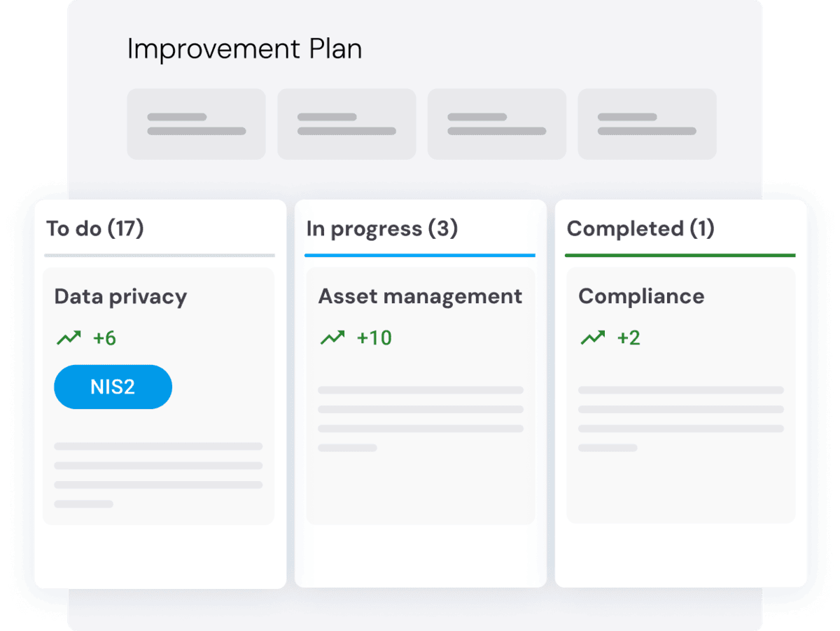840x631 pixels.
Task: Click the +10 score on Asset management
Action: click(374, 338)
